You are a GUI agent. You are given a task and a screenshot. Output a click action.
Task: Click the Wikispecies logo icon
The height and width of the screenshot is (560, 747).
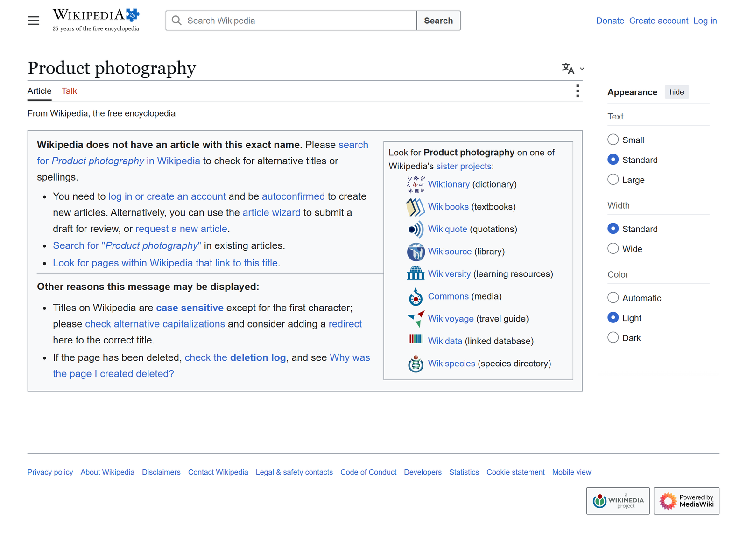click(x=416, y=364)
